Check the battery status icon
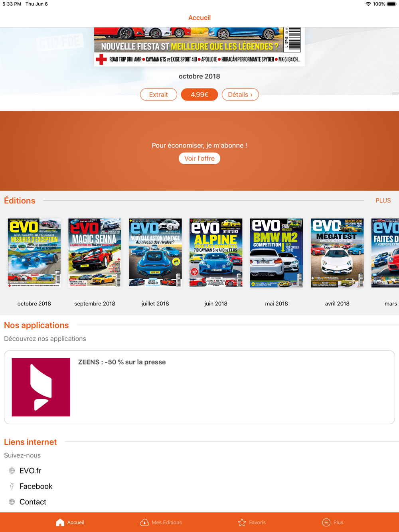 (391, 4)
